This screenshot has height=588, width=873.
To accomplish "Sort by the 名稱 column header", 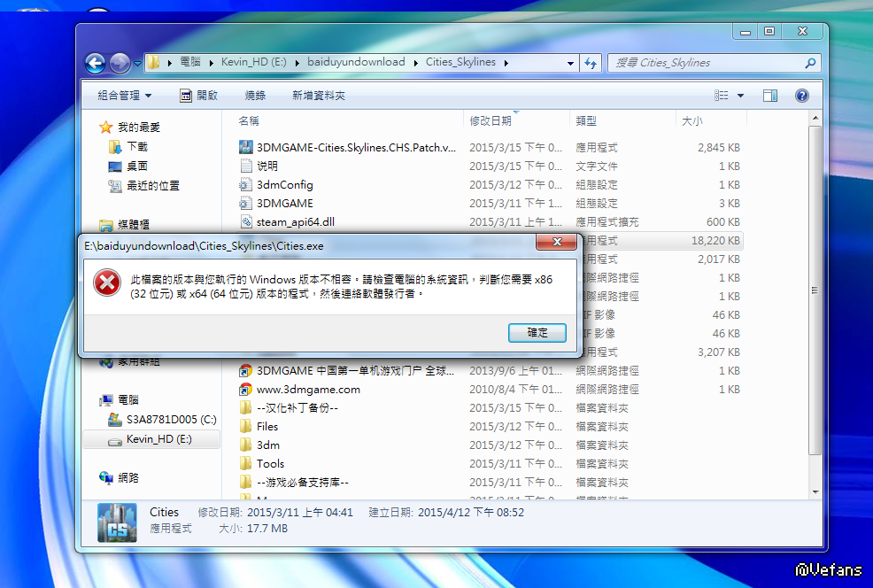I will point(249,120).
